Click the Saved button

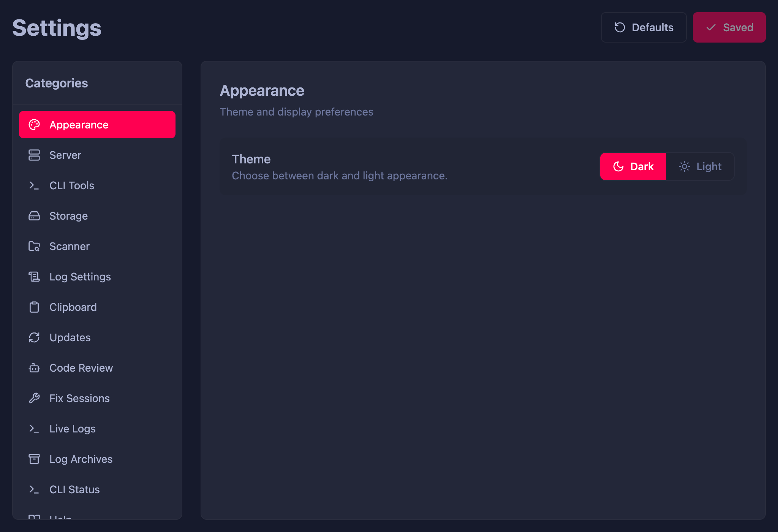point(729,27)
